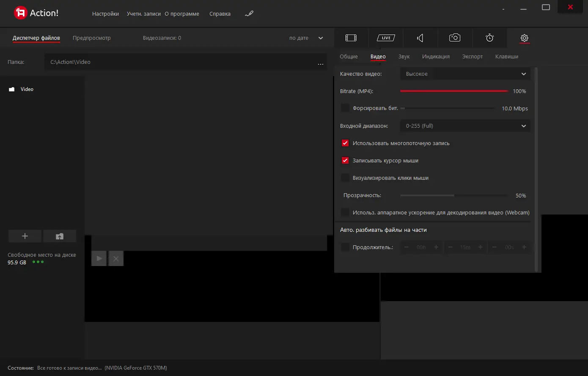This screenshot has height=376, width=588.
Task: Adjust the forced bitrate Mbps slider
Action: point(447,108)
